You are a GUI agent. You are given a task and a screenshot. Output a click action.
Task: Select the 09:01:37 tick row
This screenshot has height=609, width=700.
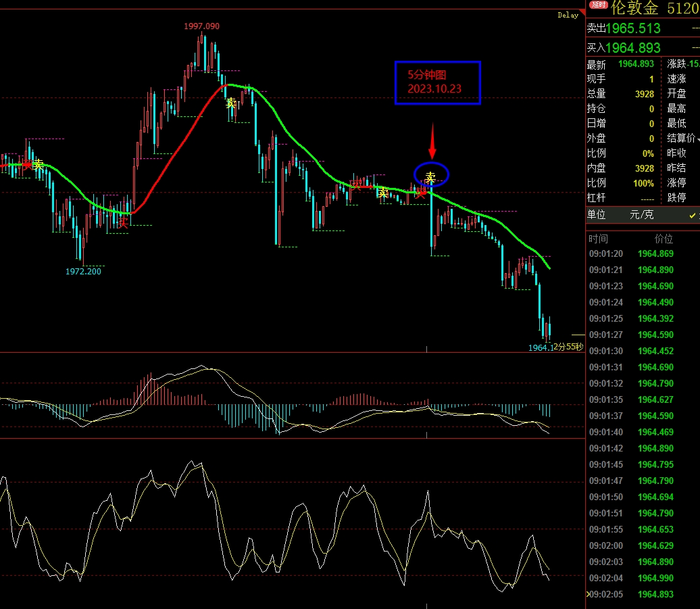point(643,416)
